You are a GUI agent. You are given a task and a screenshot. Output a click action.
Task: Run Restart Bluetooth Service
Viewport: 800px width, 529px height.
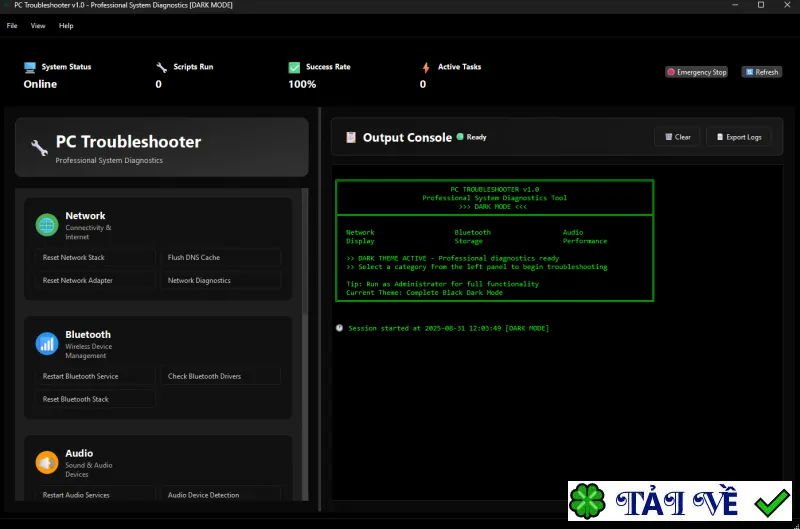coord(95,376)
